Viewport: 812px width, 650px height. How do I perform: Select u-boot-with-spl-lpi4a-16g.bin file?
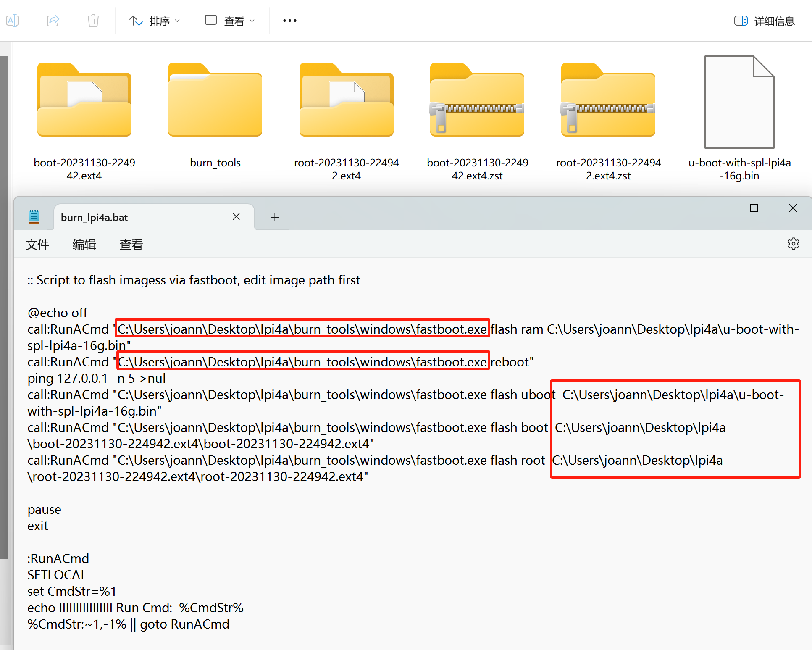coord(739,103)
